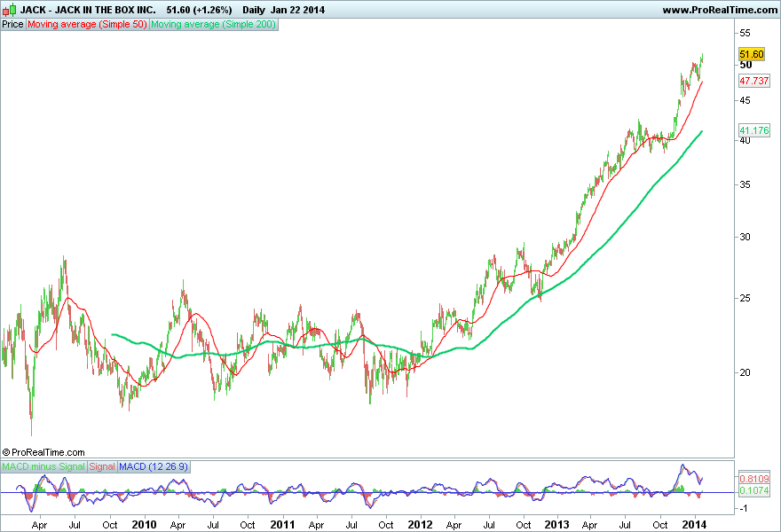781x532 pixels.
Task: Click the current price tag 51.60
Action: pos(752,54)
